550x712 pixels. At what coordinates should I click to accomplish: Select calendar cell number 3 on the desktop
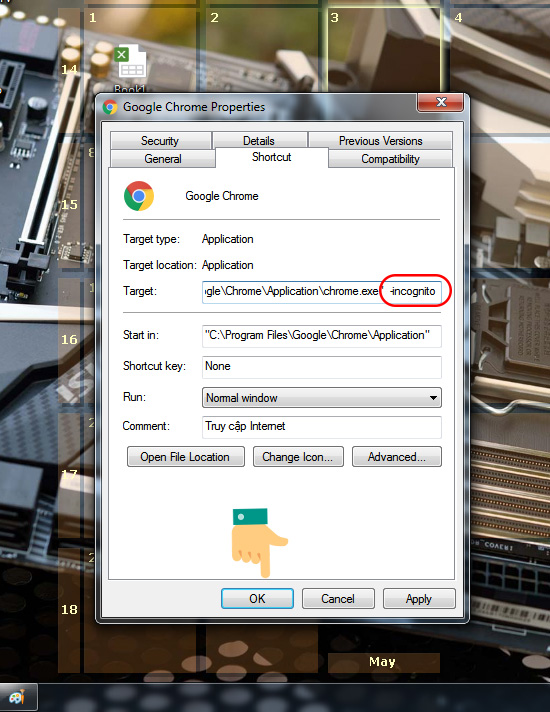[384, 50]
